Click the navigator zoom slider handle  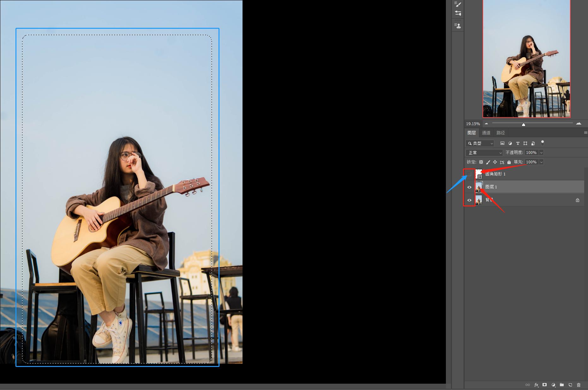[523, 125]
